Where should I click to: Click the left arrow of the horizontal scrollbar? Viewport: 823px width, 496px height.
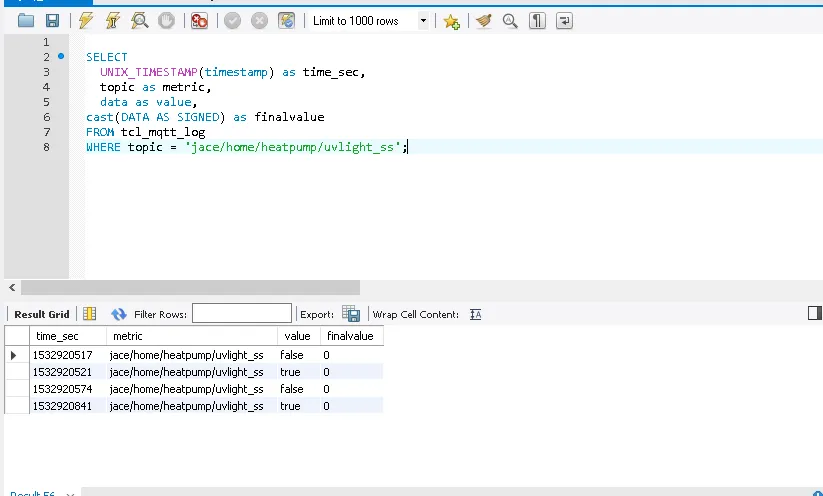point(12,287)
